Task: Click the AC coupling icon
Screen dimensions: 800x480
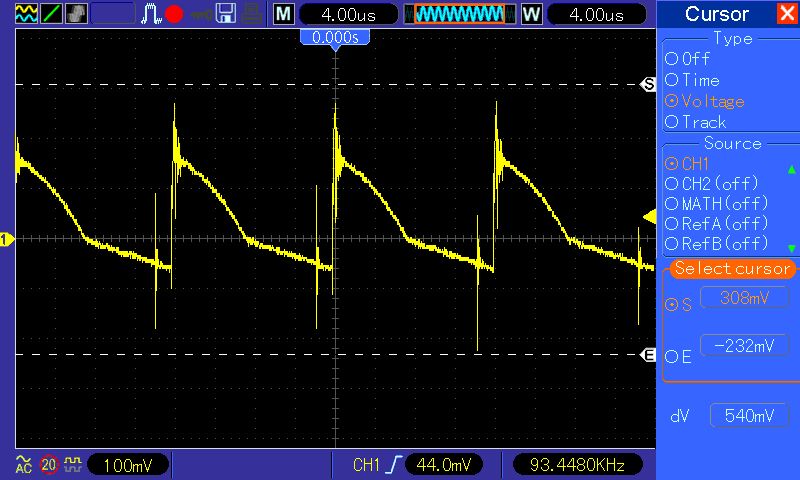Action: (23, 465)
